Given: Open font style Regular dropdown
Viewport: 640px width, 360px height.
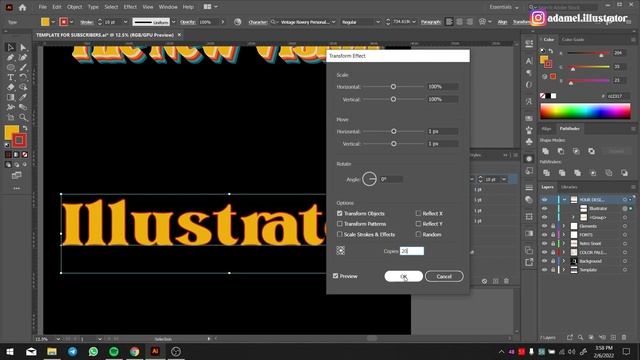Looking at the screenshot, I should coord(378,22).
